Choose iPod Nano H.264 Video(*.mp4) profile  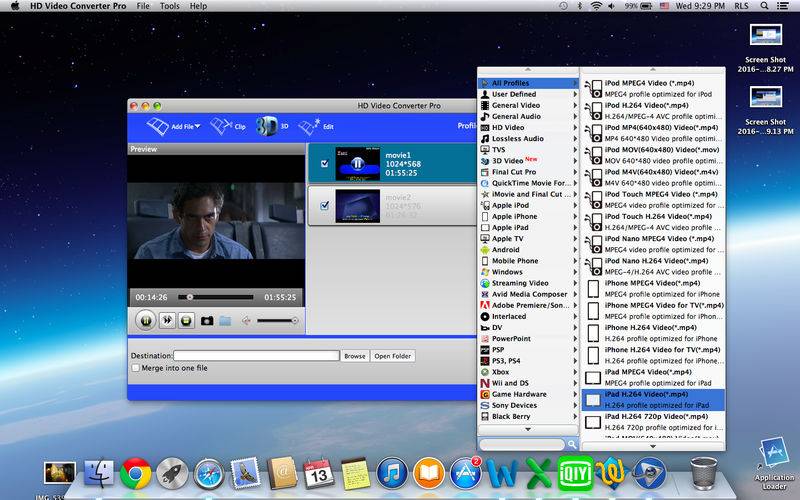tap(653, 266)
